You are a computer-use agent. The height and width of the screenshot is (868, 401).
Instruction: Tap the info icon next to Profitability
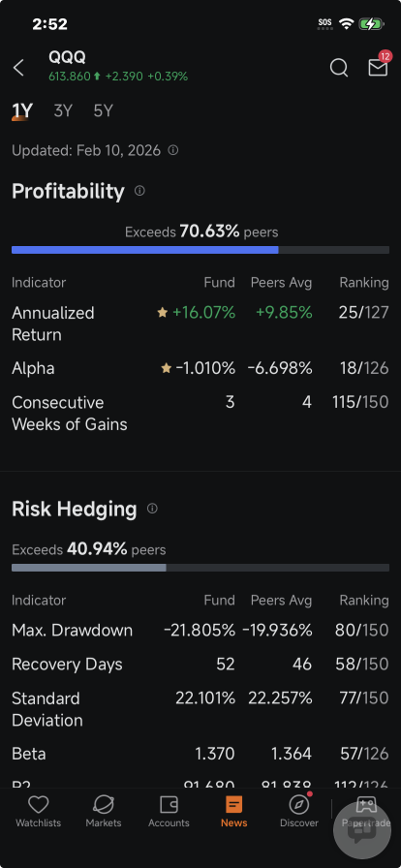[139, 191]
